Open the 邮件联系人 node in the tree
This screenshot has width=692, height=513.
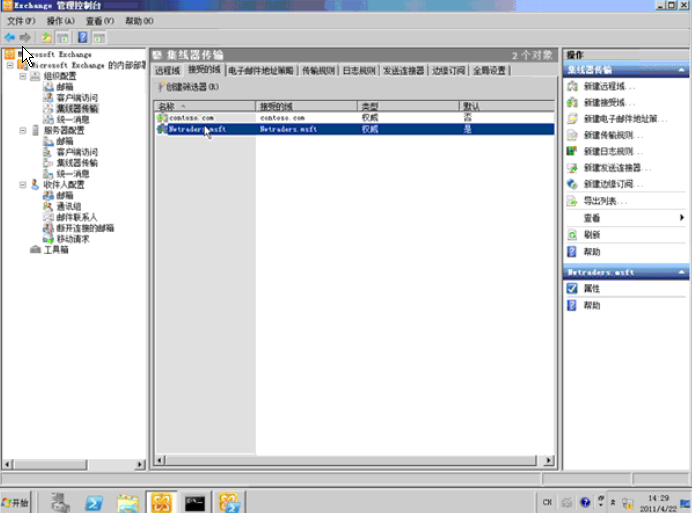[76, 217]
